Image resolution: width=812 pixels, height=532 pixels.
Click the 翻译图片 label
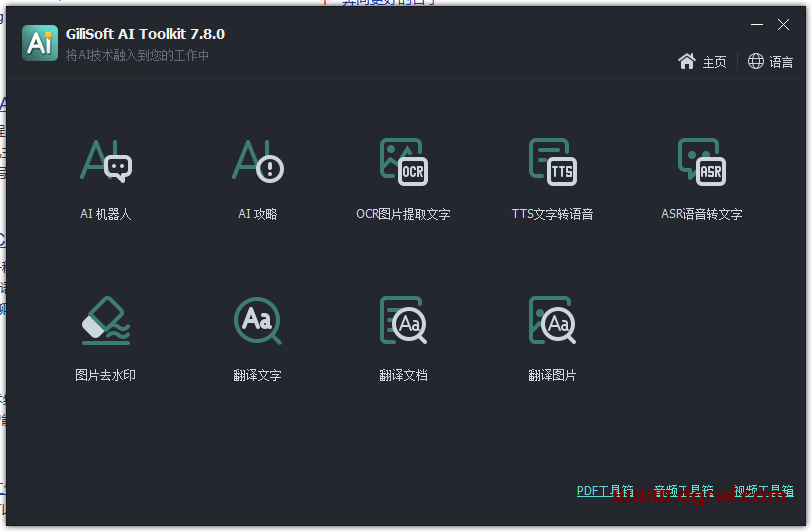553,375
